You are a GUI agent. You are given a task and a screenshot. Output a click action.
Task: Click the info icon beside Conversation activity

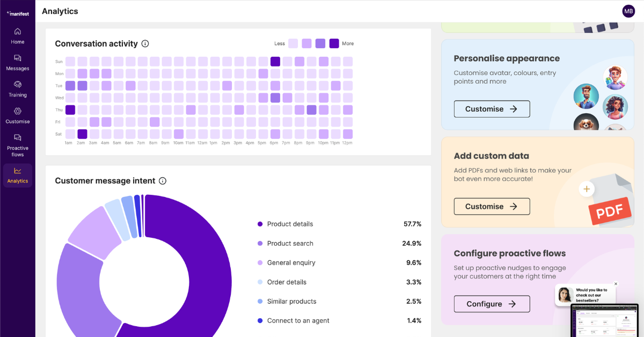click(145, 43)
